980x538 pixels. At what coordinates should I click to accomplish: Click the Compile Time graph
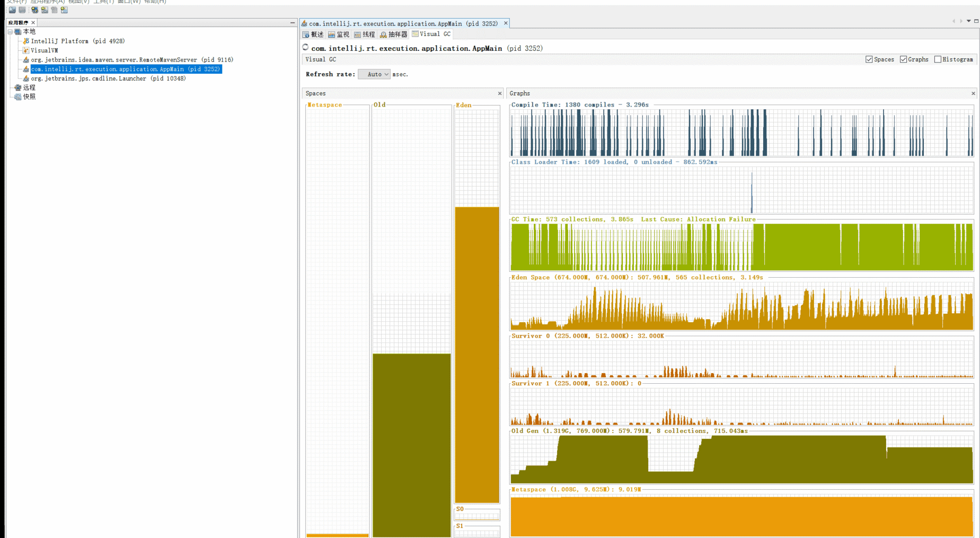[x=741, y=133]
